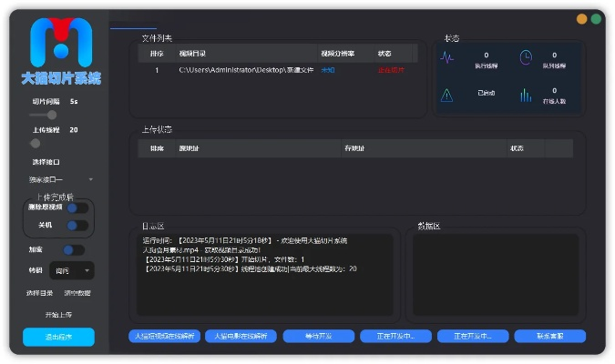Expand the 转码 dropdown
Viewport: 615px width, 364px height.
73,270
